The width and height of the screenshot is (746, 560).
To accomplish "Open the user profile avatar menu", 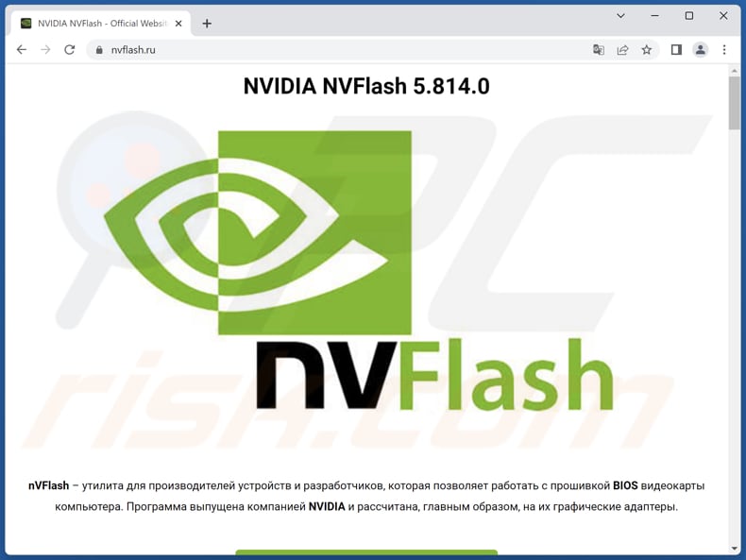I will coord(701,49).
